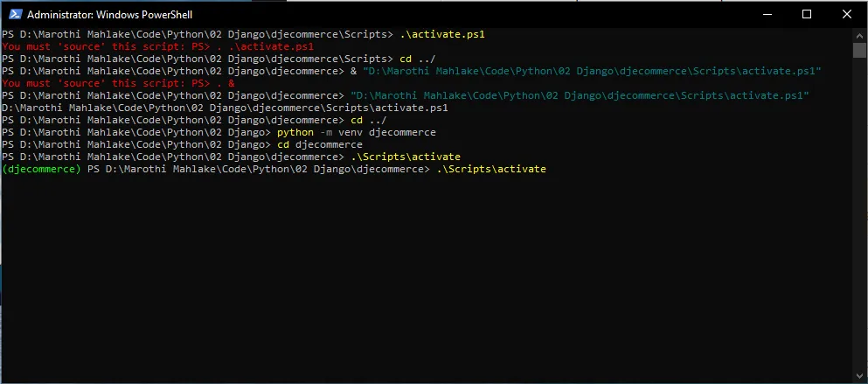
Task: Click the quoted activate.ps1 path after '&'
Action: [592, 71]
